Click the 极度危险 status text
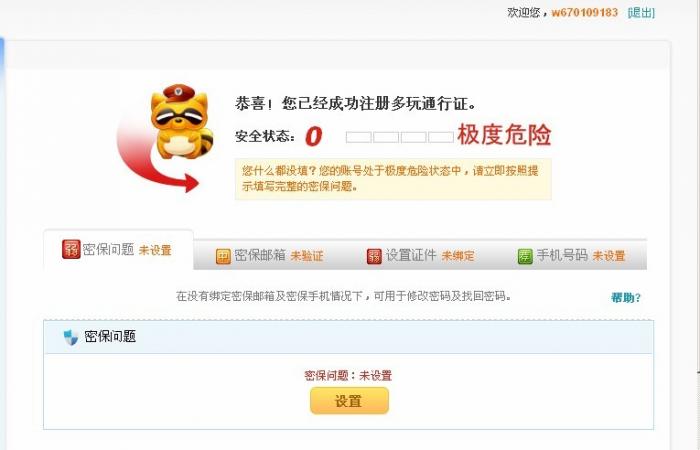700x450 pixels. tap(504, 135)
